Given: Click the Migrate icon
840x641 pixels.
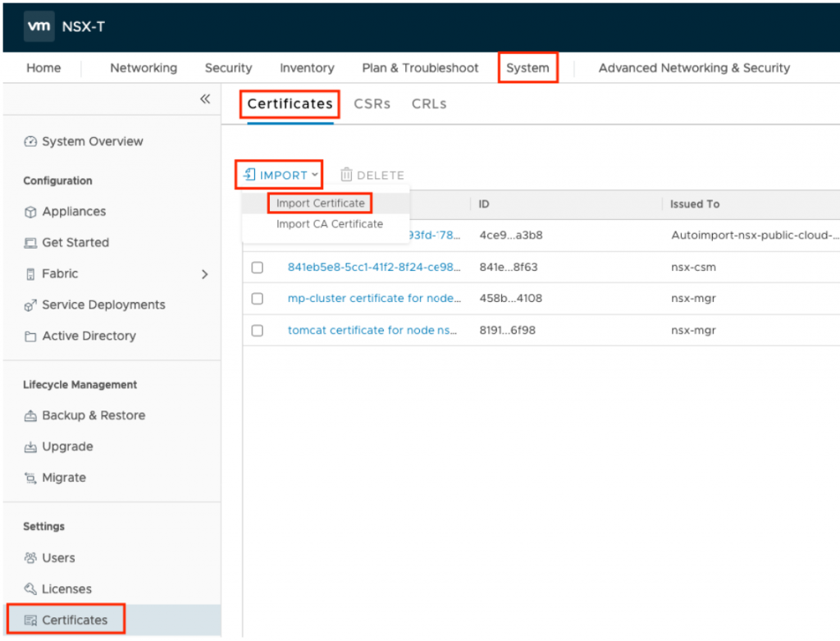Looking at the screenshot, I should [30, 478].
